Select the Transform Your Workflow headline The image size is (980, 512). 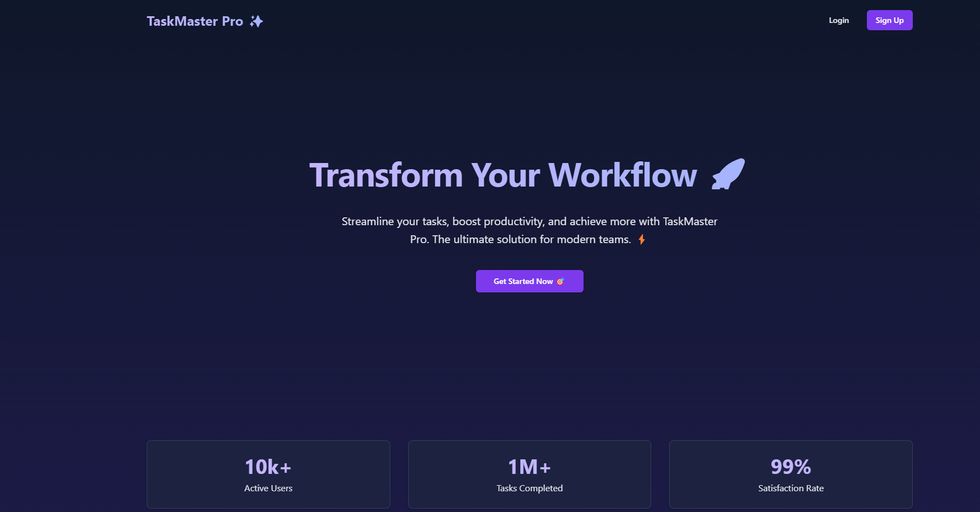point(503,175)
